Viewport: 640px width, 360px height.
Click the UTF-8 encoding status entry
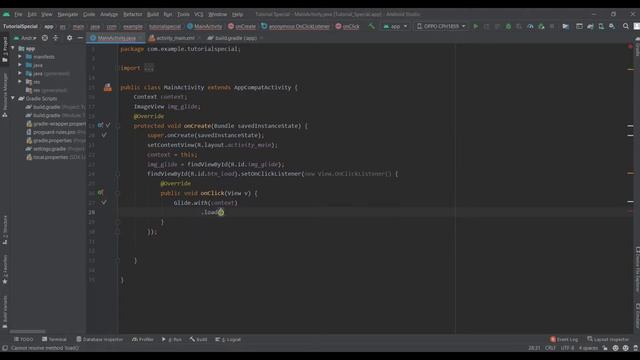tap(567, 348)
